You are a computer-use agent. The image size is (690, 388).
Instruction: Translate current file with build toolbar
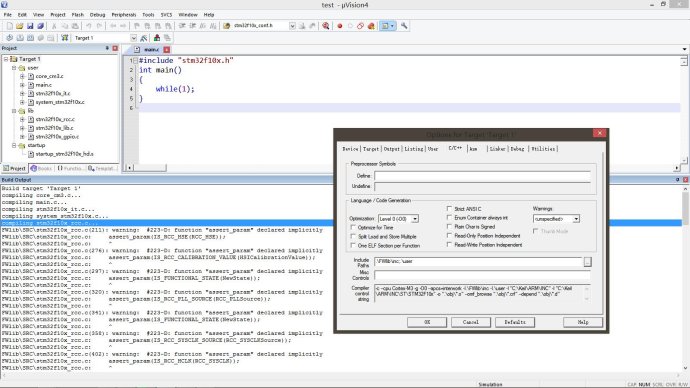tap(9, 38)
